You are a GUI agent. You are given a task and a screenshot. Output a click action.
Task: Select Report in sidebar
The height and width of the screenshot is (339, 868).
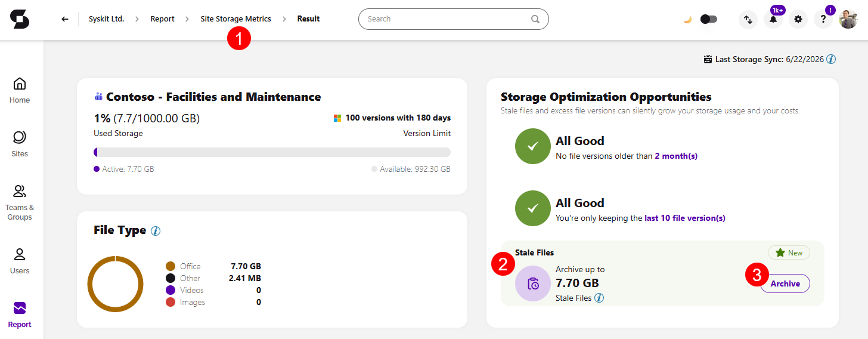click(x=20, y=315)
